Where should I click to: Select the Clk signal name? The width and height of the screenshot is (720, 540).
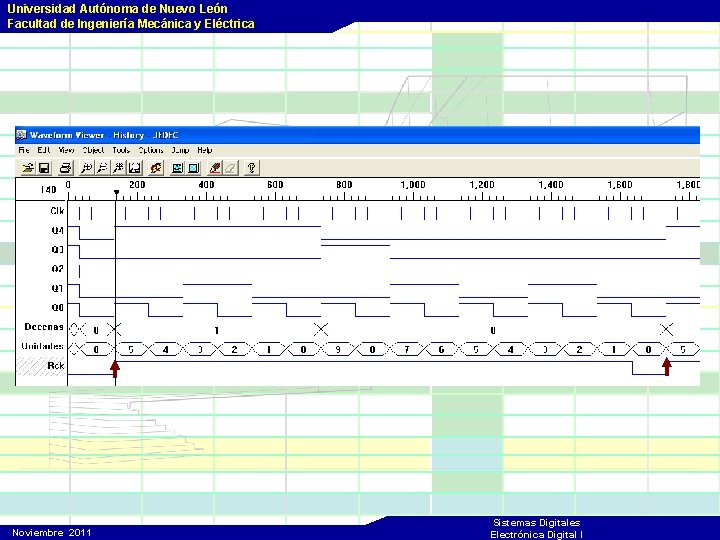pos(57,211)
